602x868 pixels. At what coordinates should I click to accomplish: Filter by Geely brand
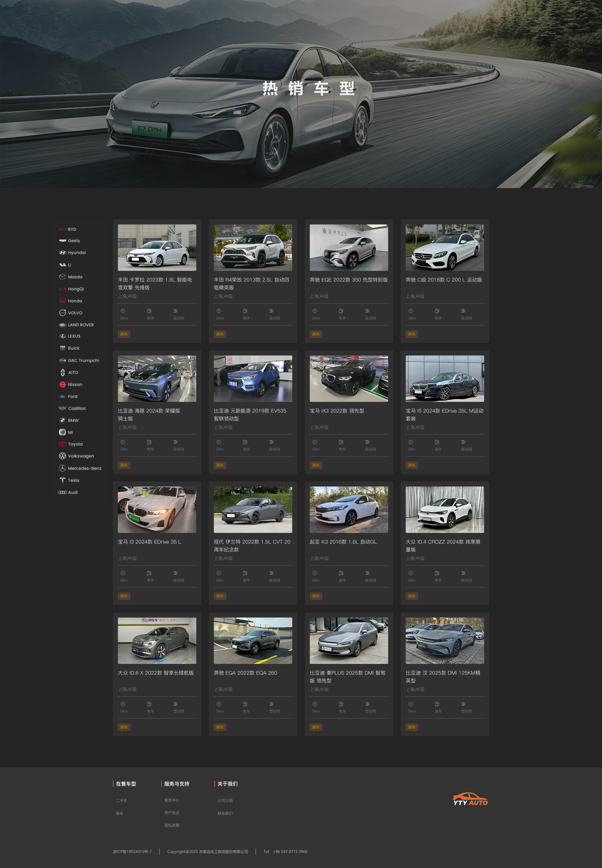74,240
